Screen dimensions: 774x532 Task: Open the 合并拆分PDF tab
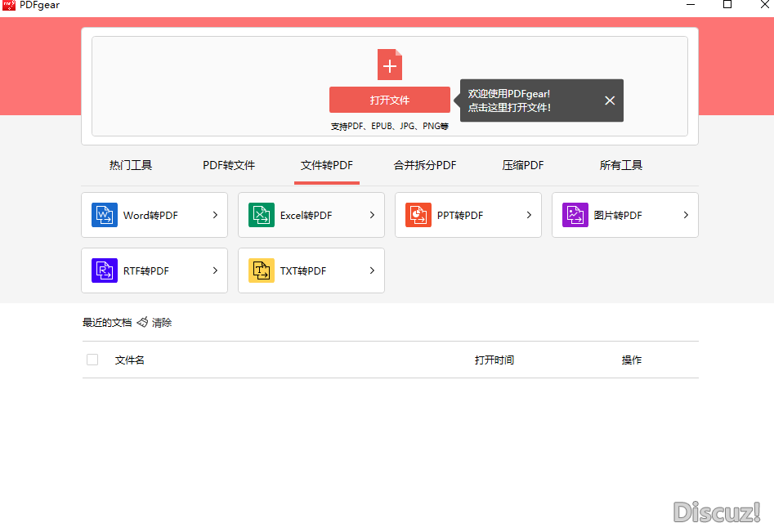425,165
